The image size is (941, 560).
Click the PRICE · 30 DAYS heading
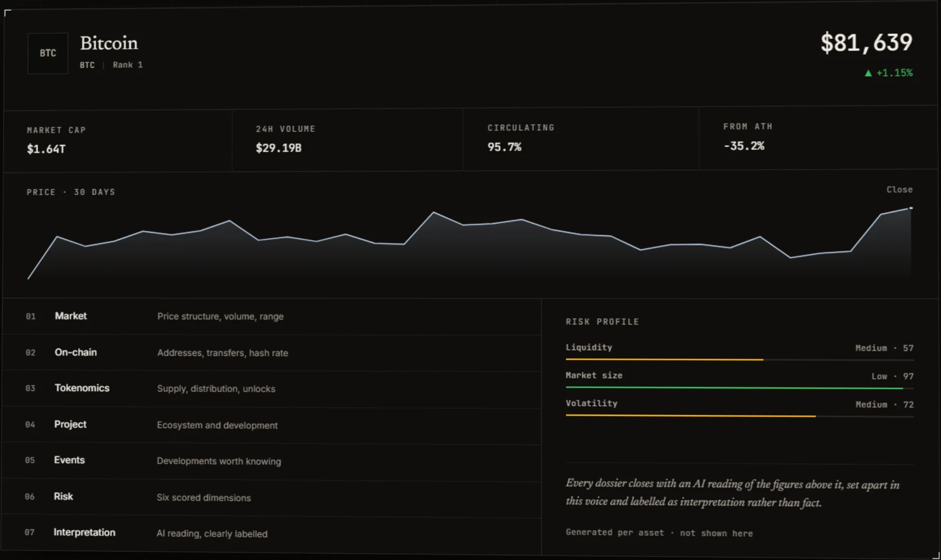71,192
